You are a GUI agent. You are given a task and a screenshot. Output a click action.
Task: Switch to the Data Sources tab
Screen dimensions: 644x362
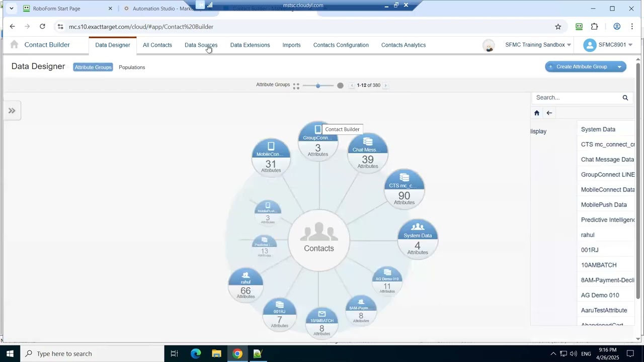(x=201, y=45)
